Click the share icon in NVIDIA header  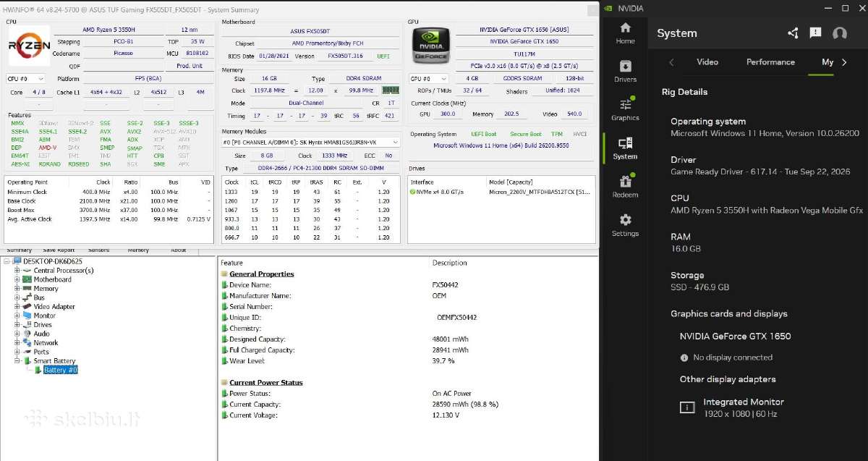tap(793, 33)
